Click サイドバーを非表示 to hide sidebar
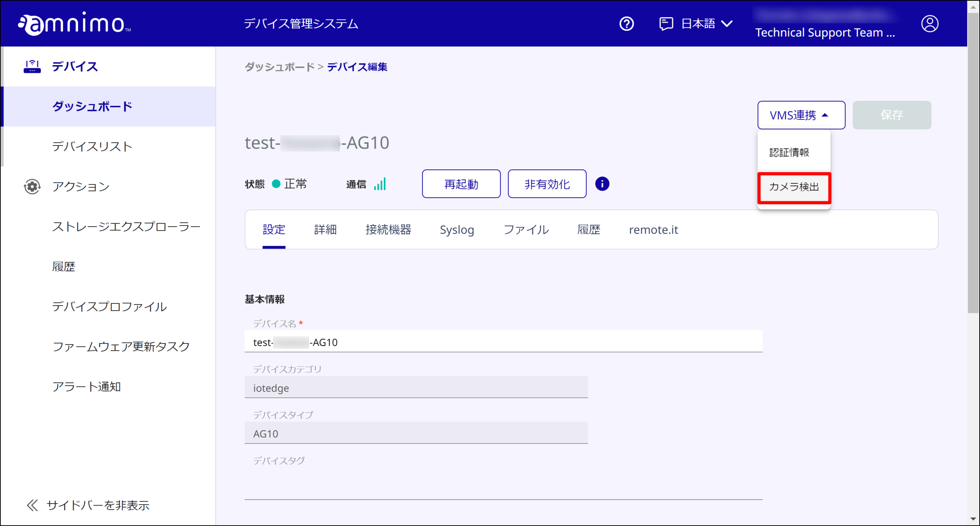Screen dimensions: 980x526 [x=98, y=505]
